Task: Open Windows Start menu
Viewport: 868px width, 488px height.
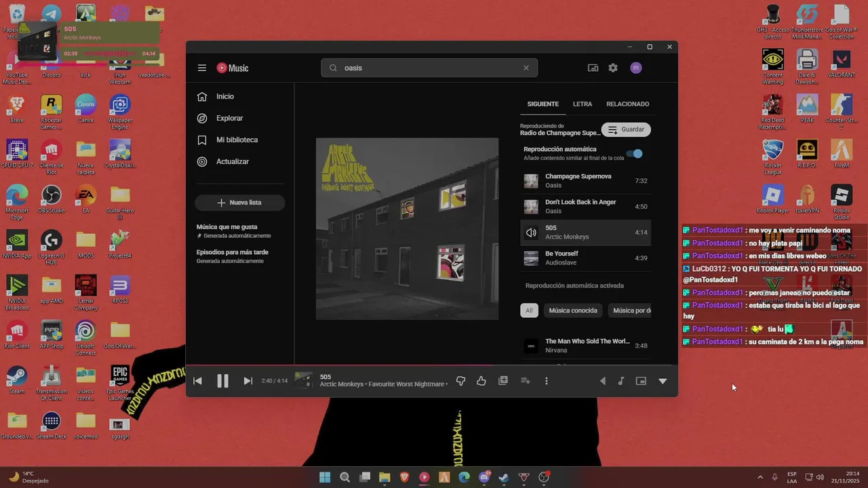Action: coord(325,477)
